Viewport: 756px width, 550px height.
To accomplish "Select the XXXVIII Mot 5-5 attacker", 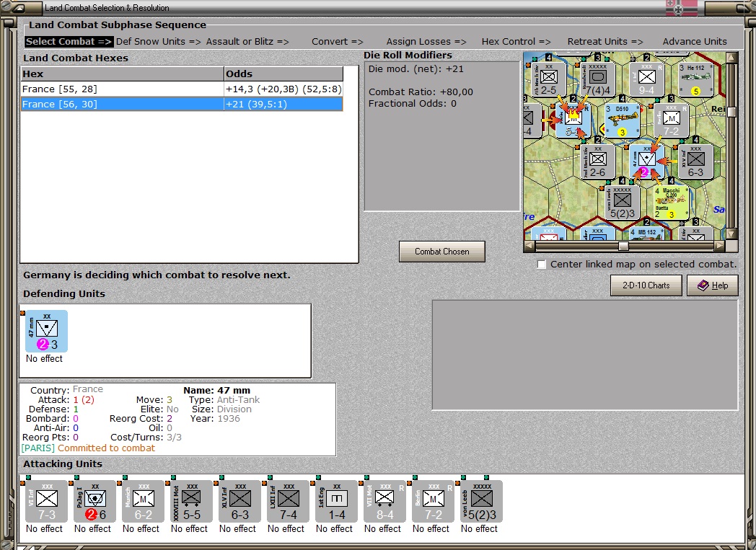I will [191, 502].
